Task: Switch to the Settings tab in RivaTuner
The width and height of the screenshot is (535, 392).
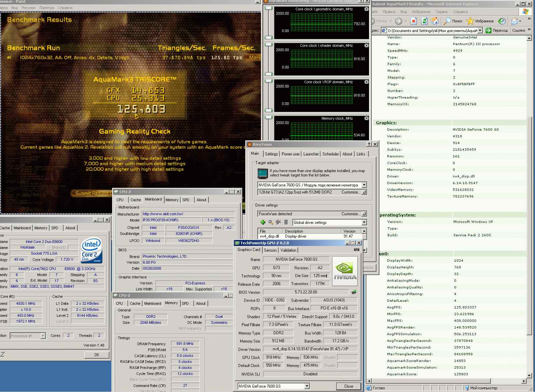Action: [271, 154]
